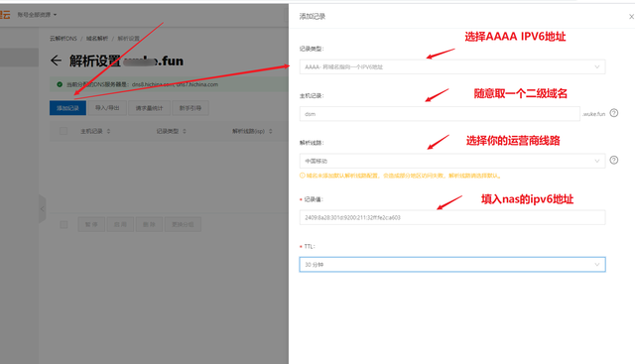Viewport: 635px width, 364px height.
Task: Click the 删除 button below the table
Action: (149, 224)
